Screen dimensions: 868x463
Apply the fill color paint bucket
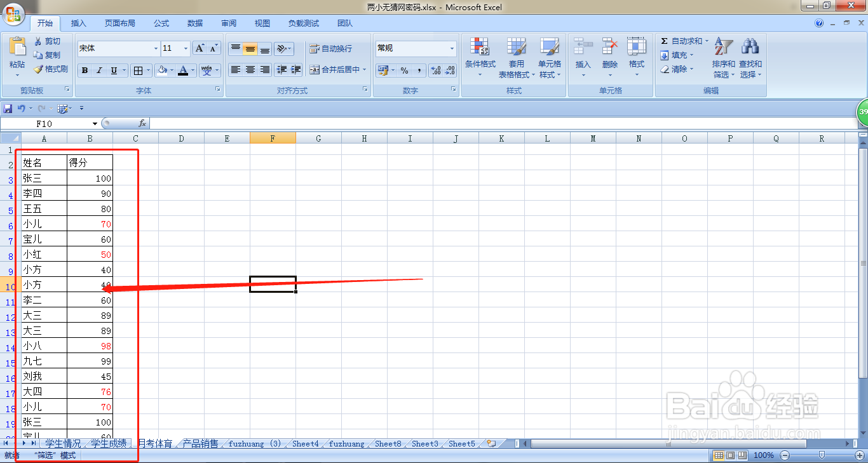tap(162, 70)
